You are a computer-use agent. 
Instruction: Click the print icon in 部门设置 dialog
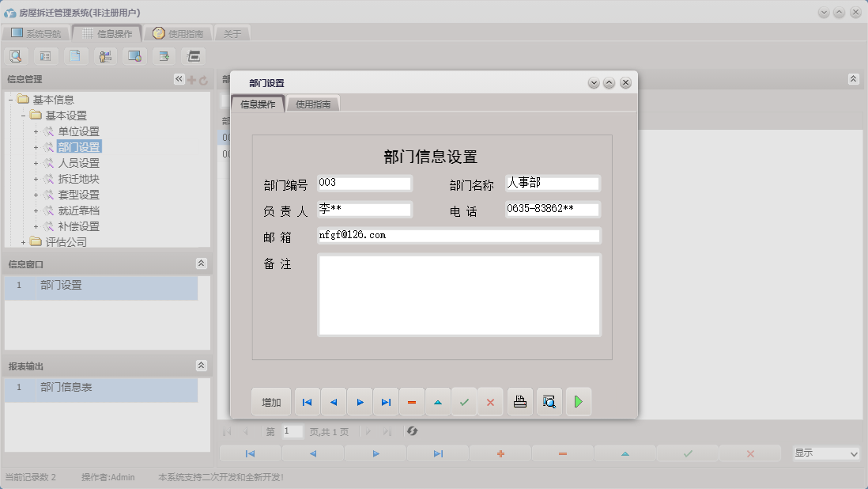(x=519, y=401)
